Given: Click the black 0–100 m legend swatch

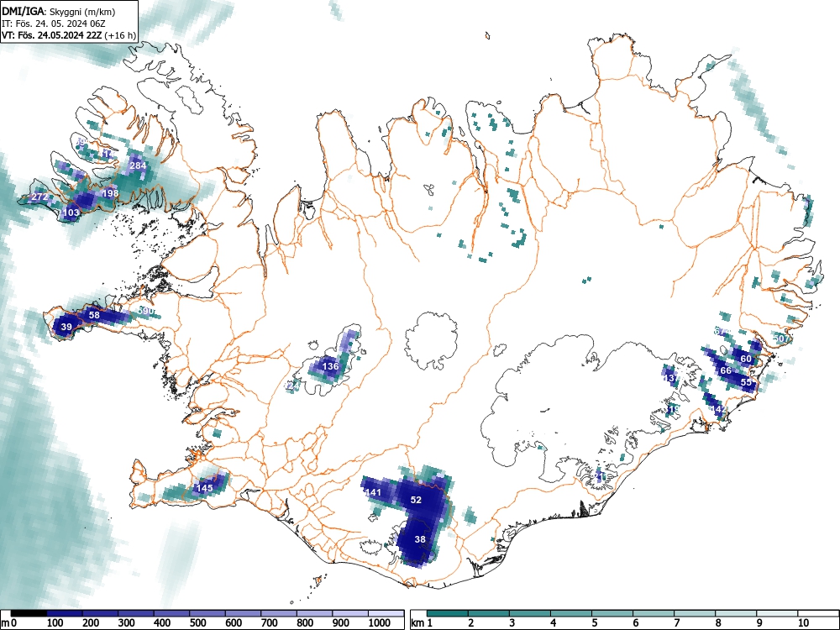Looking at the screenshot, I should [x=29, y=613].
